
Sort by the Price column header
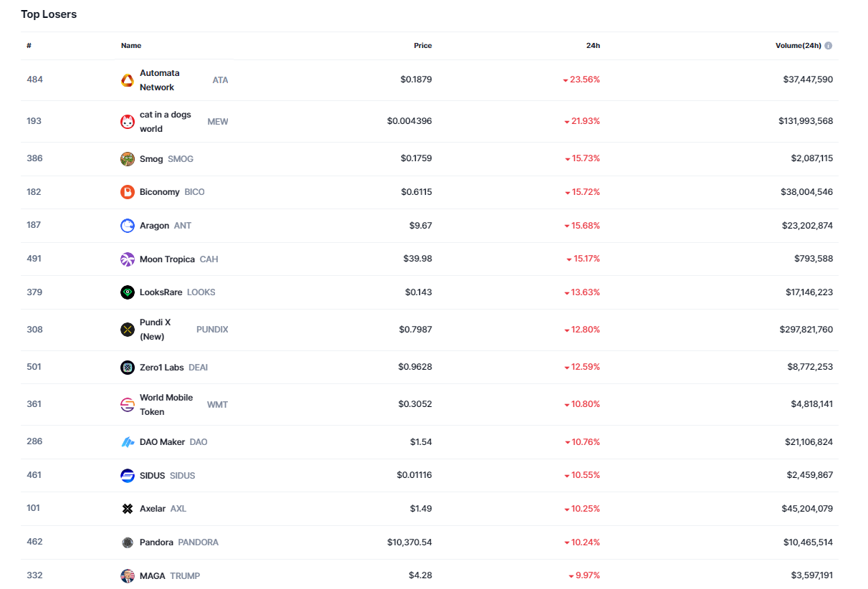423,46
